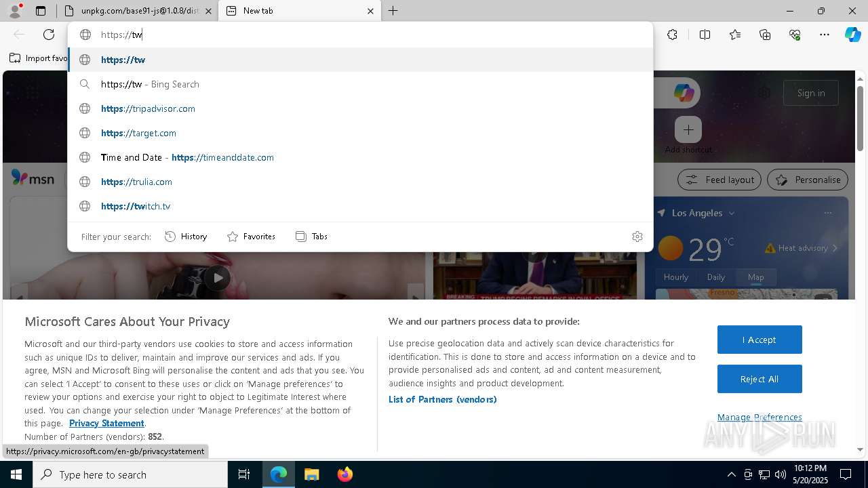Viewport: 868px width, 488px height.
Task: Open the Copilot sidebar icon
Action: pyautogui.click(x=852, y=35)
